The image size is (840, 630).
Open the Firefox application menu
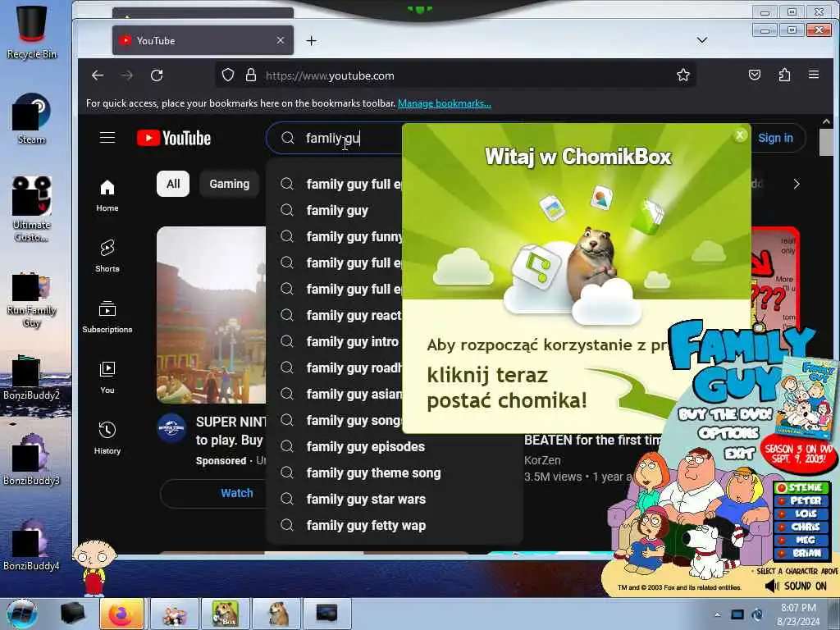[814, 75]
